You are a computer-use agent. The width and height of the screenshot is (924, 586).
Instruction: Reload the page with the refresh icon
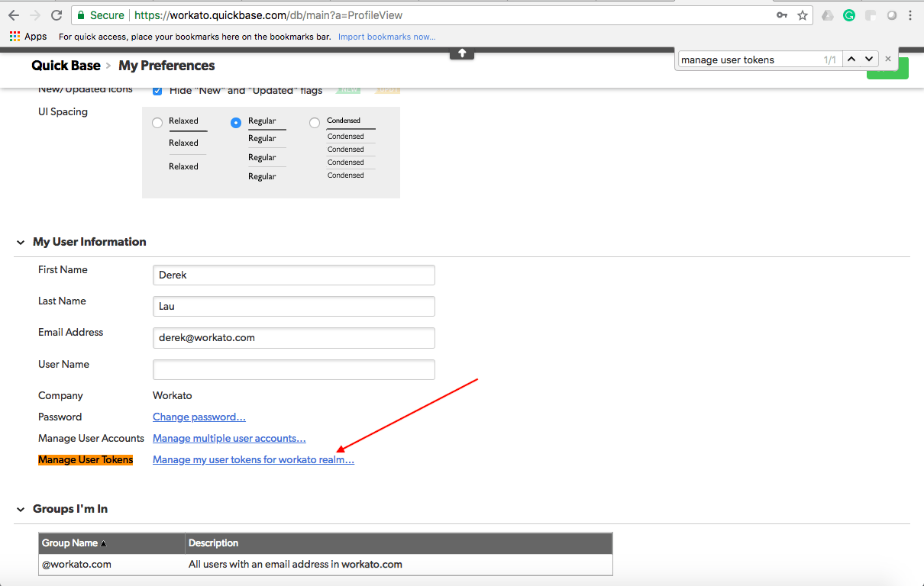[x=57, y=15]
